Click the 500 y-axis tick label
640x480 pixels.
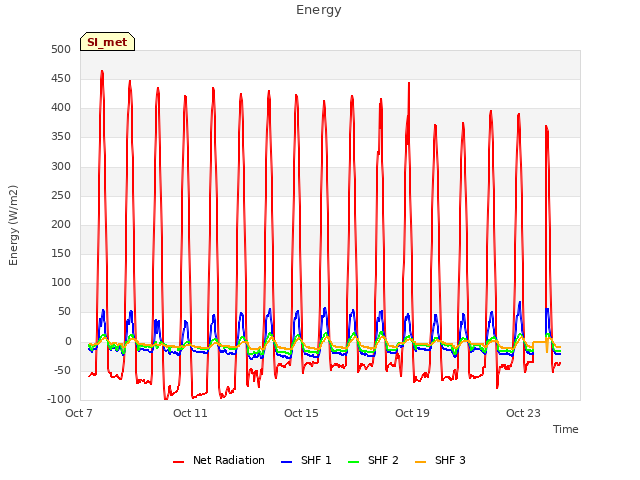coord(61,50)
